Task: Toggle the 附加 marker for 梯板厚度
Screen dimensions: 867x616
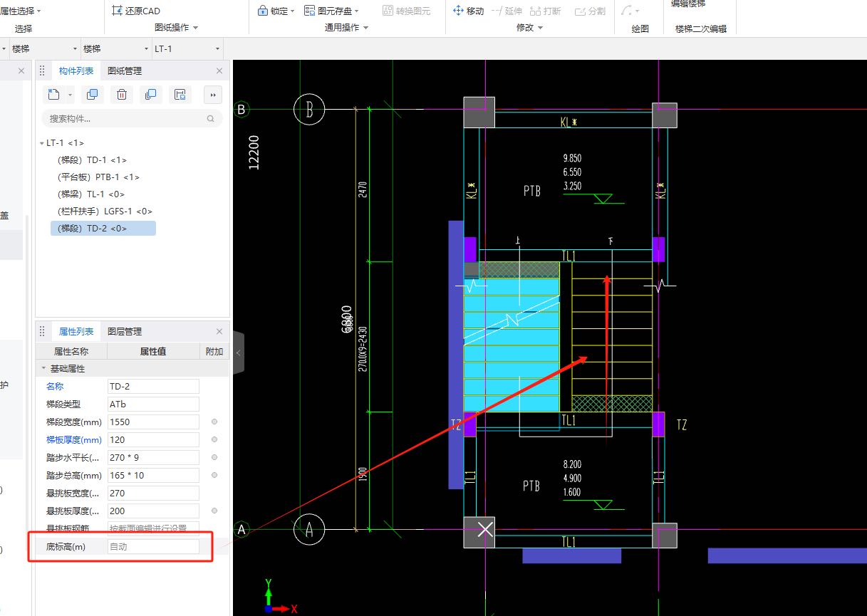Action: tap(214, 439)
